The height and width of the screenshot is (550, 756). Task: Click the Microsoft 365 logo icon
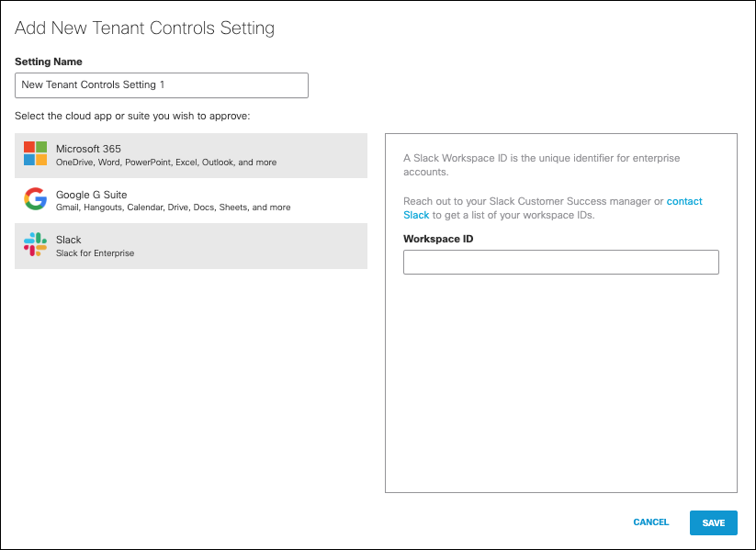pos(35,153)
